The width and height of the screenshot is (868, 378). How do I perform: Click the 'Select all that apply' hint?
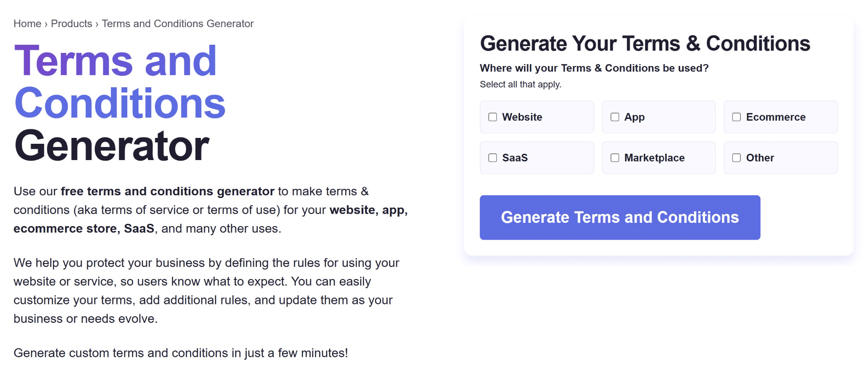point(520,85)
